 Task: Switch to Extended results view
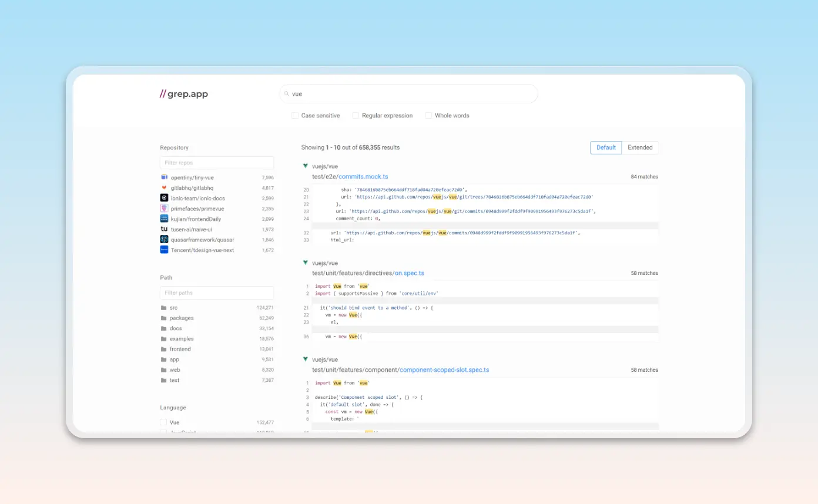(x=640, y=147)
